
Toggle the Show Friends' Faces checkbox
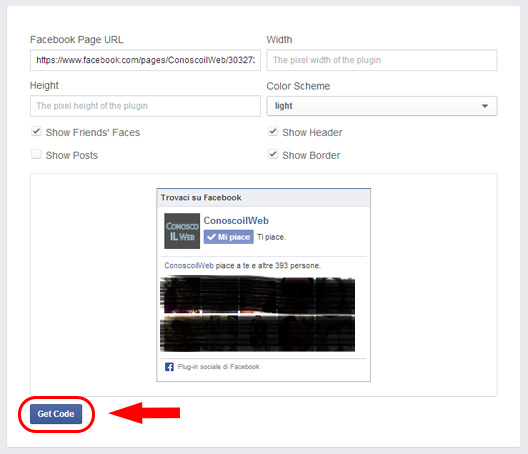coord(36,131)
